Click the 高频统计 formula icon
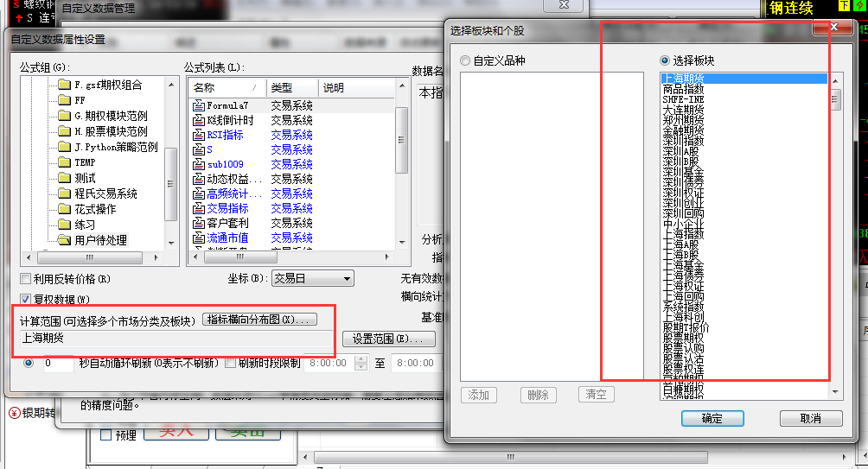 click(199, 193)
